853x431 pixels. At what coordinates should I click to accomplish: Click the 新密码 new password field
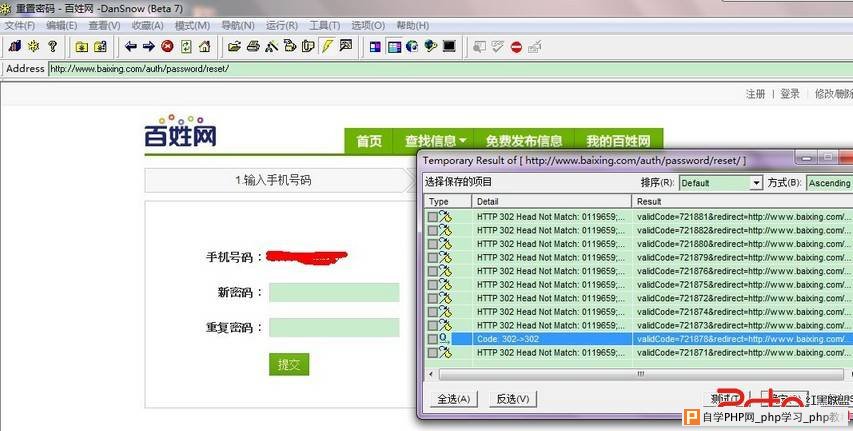tap(334, 292)
